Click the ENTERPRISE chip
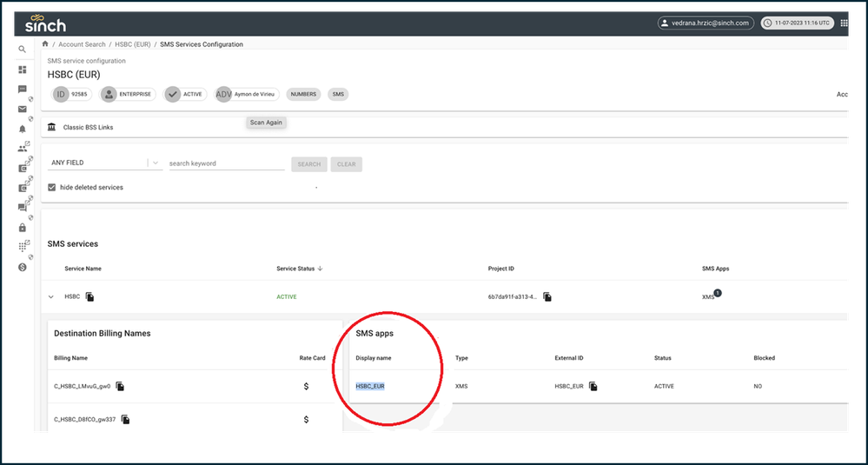The image size is (868, 465). coord(128,94)
